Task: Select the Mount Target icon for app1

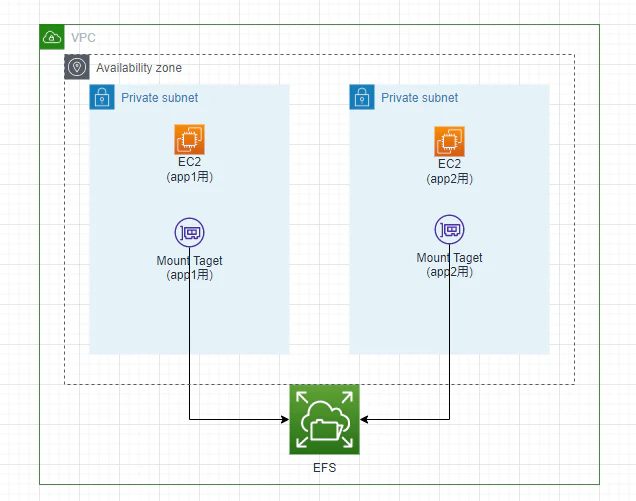Action: click(189, 232)
